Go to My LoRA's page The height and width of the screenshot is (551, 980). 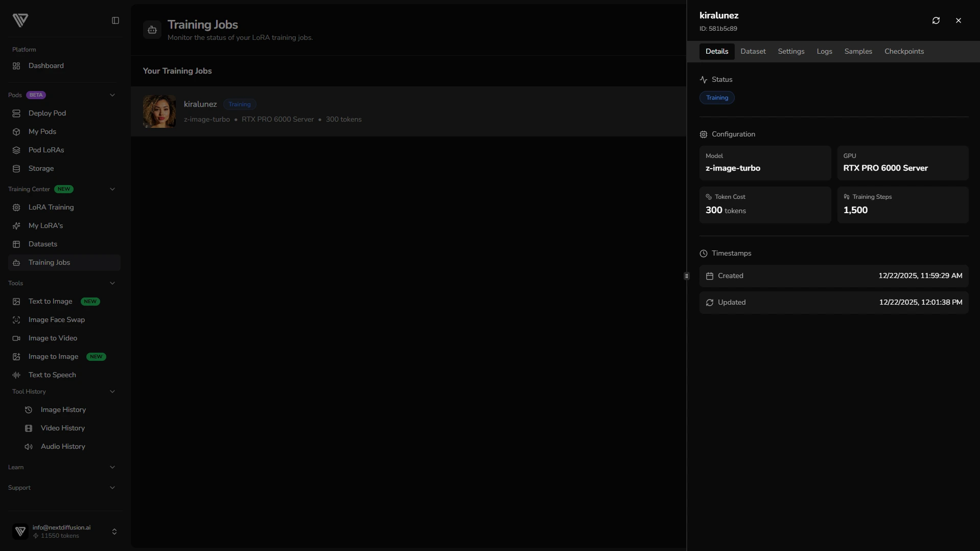(x=45, y=226)
